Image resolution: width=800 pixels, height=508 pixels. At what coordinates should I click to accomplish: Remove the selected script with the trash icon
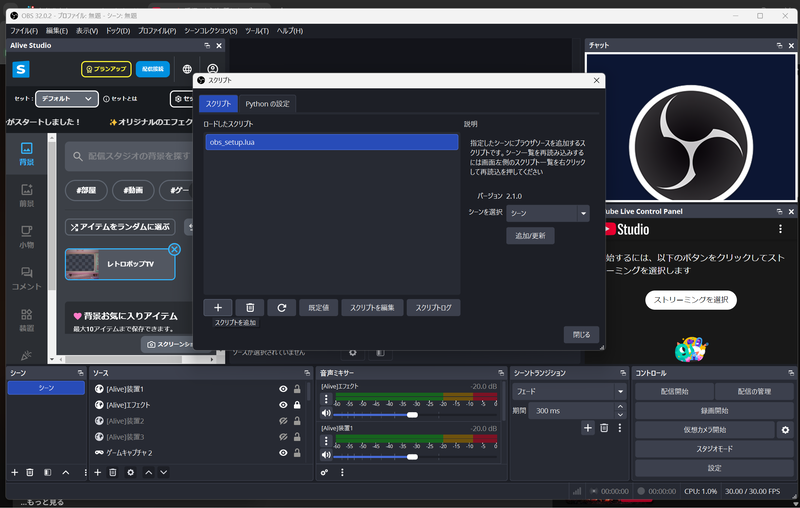click(x=250, y=308)
